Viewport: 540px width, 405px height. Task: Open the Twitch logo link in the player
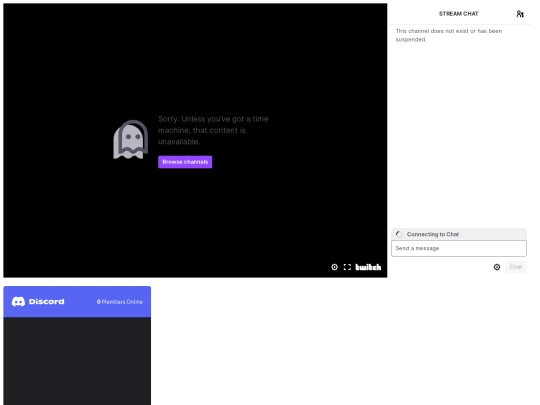368,267
